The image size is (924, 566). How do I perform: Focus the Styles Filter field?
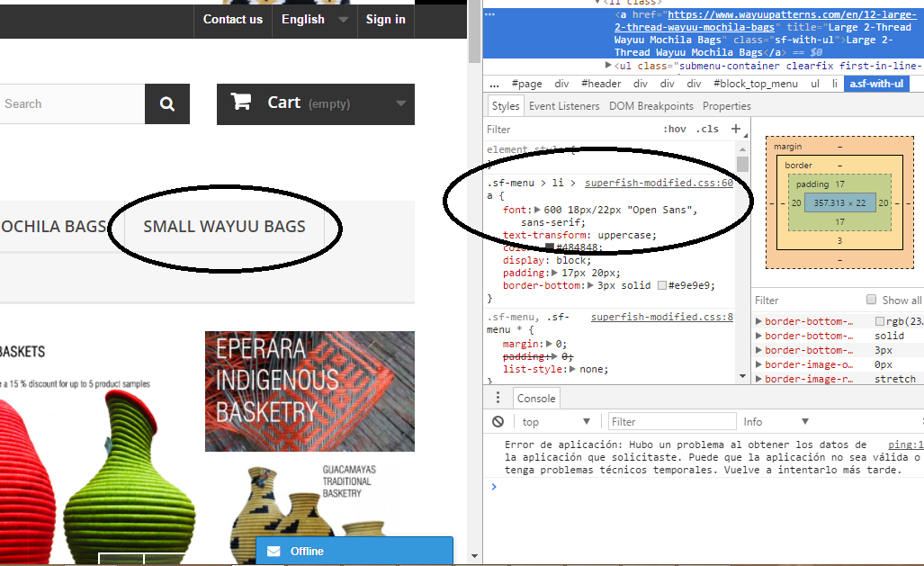click(571, 129)
